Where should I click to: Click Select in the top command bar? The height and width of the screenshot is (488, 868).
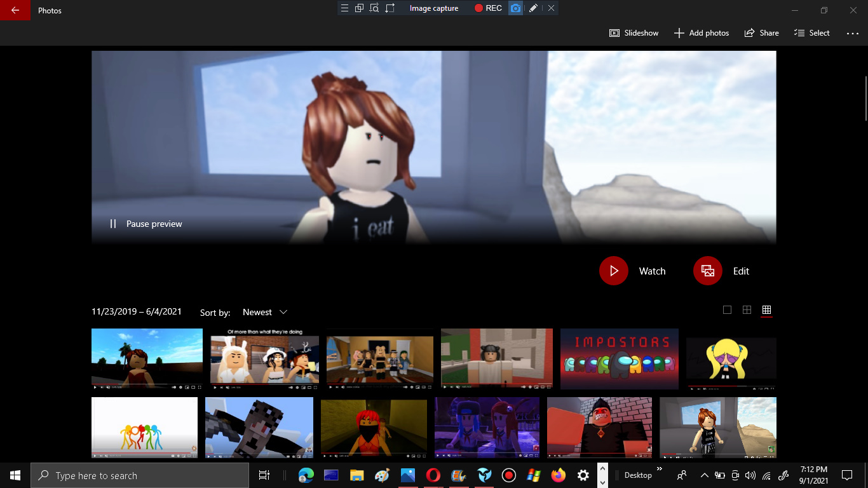click(811, 33)
